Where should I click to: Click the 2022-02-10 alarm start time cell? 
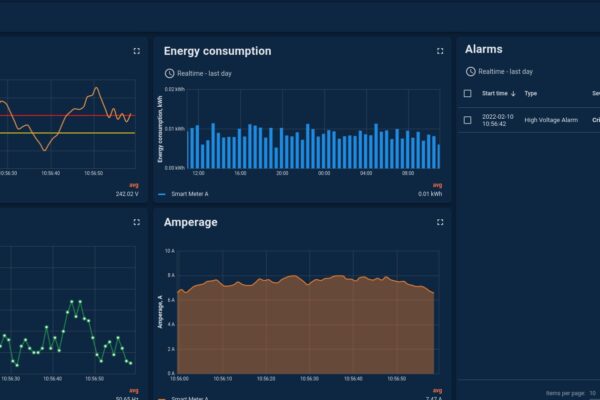pos(497,120)
